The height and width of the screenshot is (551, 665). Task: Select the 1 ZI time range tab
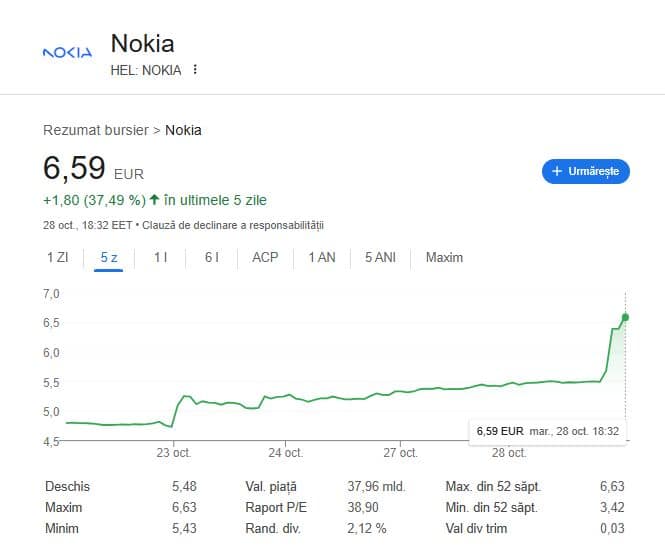[x=57, y=257]
